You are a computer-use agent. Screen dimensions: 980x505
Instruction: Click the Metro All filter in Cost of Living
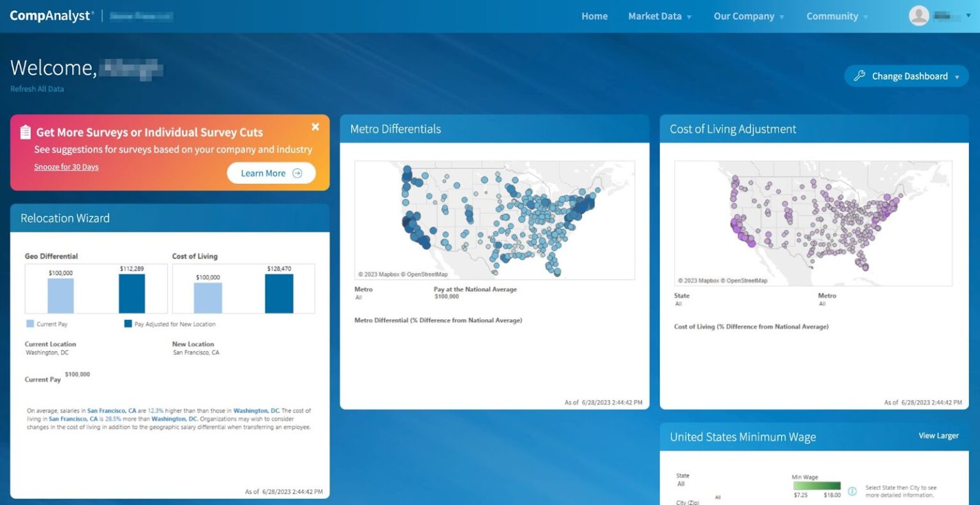pos(822,304)
